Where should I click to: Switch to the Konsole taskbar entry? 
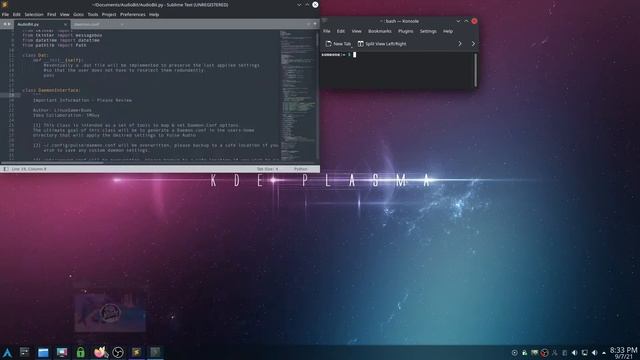(x=155, y=352)
